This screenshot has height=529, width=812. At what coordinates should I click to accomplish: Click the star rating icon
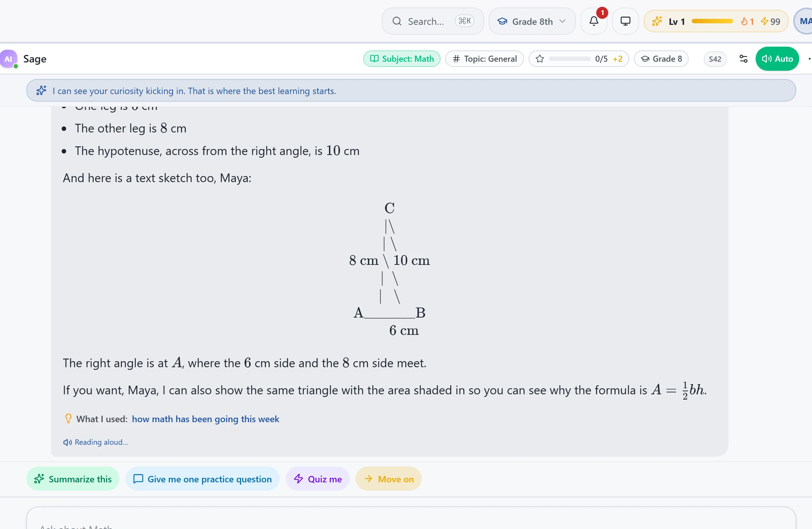pyautogui.click(x=540, y=59)
